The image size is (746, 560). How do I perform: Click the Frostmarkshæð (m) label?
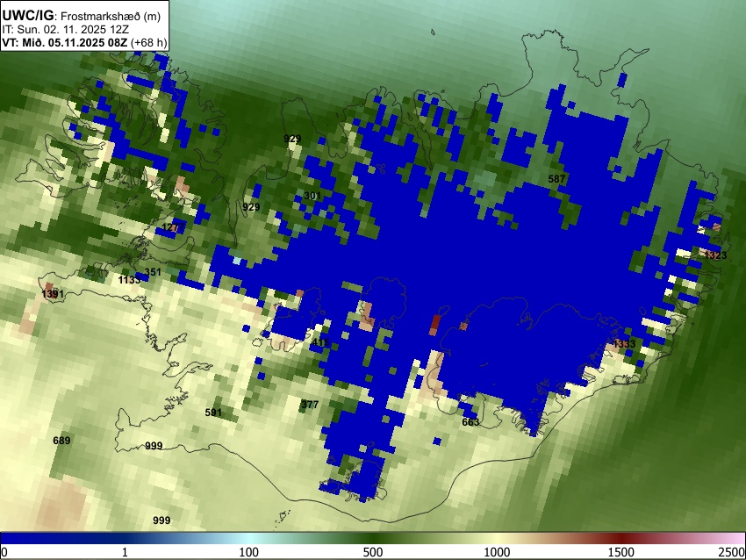tap(111, 16)
